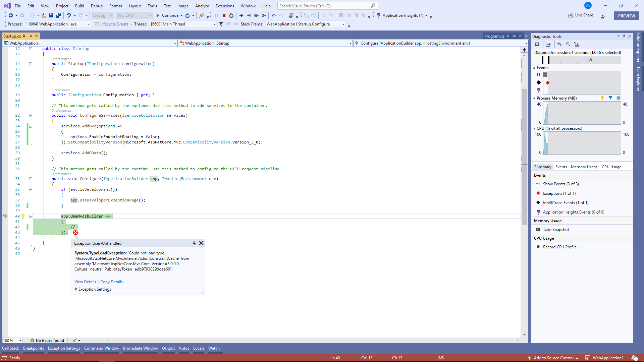The image size is (644, 362).
Task: Collapse the AddMvc lambda outlining at line 24
Action: tap(31, 126)
